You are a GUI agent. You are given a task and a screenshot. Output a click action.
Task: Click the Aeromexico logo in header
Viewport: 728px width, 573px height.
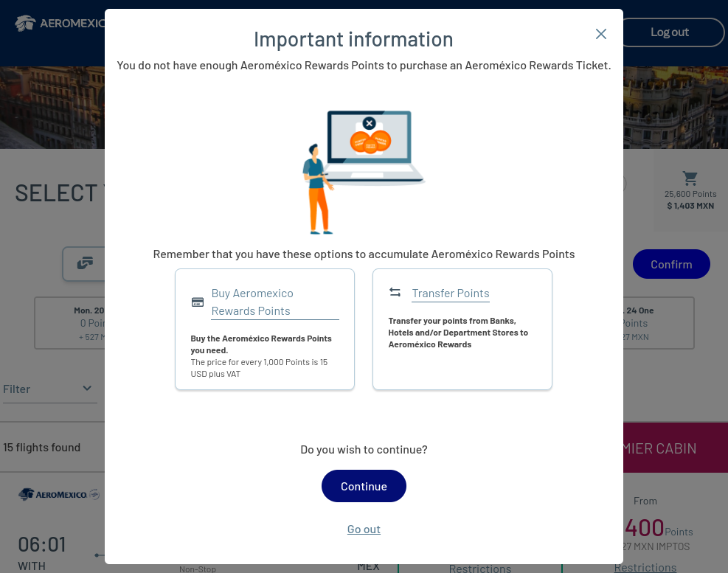pos(60,23)
